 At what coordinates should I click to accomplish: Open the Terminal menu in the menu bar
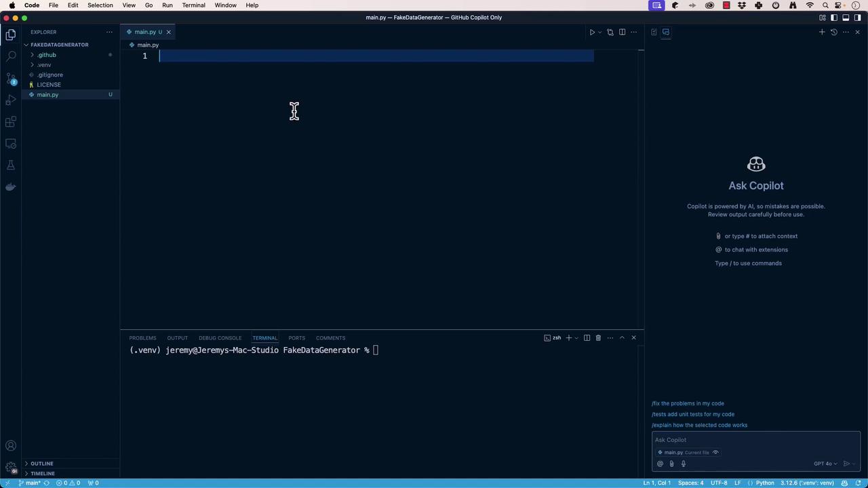pyautogui.click(x=193, y=5)
